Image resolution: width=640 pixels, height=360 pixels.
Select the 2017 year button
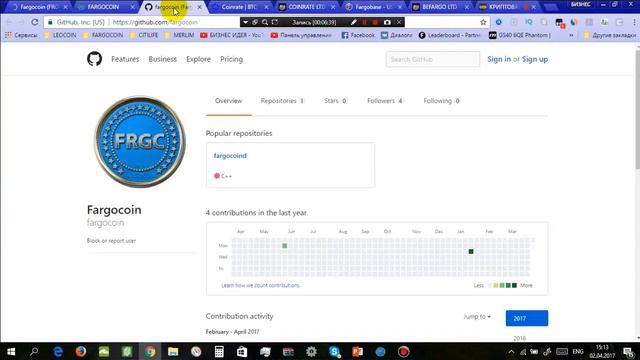point(527,318)
